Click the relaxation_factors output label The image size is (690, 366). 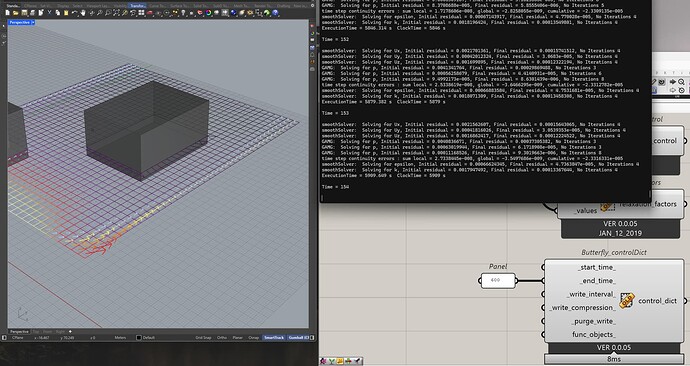647,204
